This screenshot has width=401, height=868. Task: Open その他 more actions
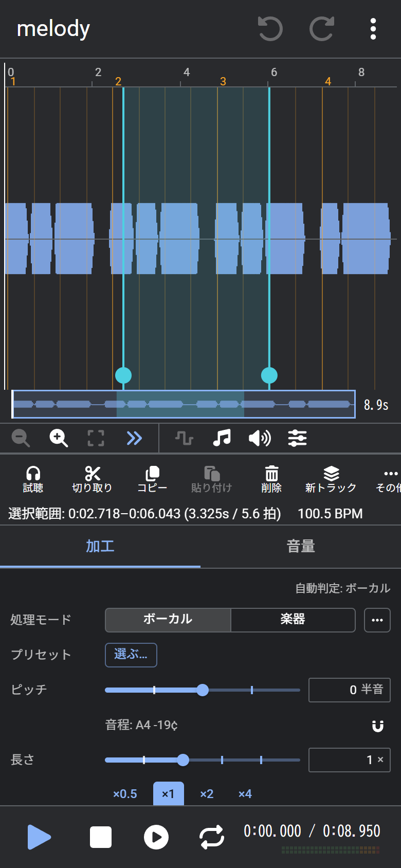(x=389, y=479)
